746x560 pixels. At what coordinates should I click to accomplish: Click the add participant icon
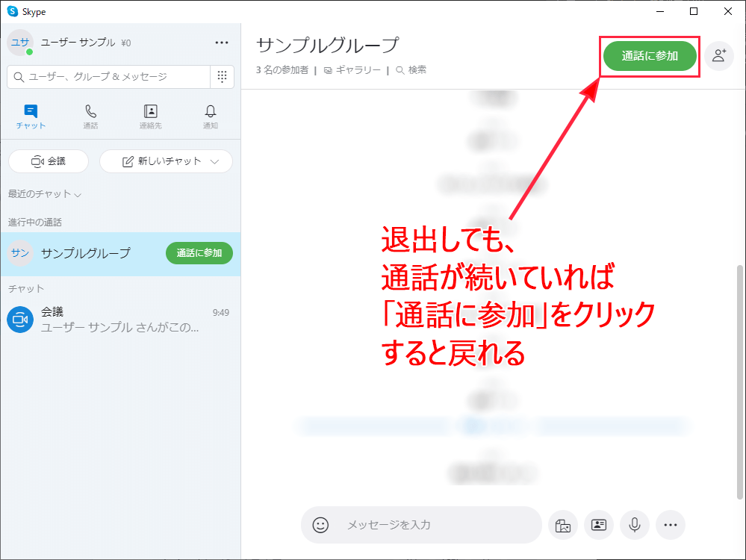point(719,55)
